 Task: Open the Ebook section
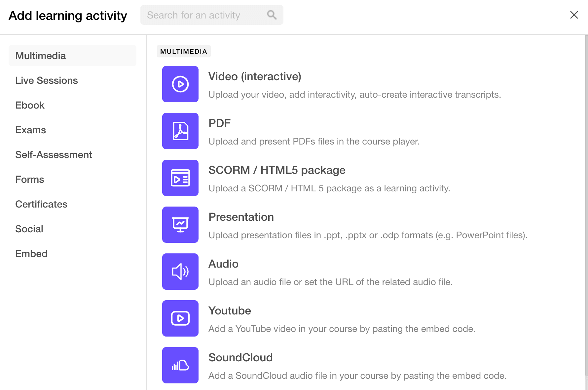click(30, 105)
